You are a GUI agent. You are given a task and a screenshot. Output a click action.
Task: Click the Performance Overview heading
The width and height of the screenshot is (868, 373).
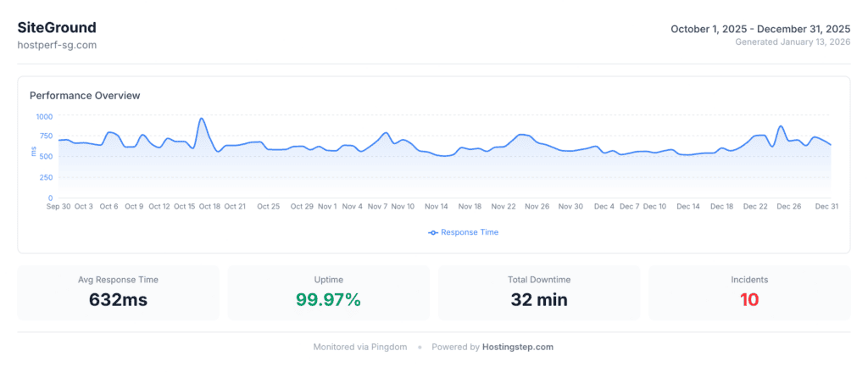click(x=85, y=96)
